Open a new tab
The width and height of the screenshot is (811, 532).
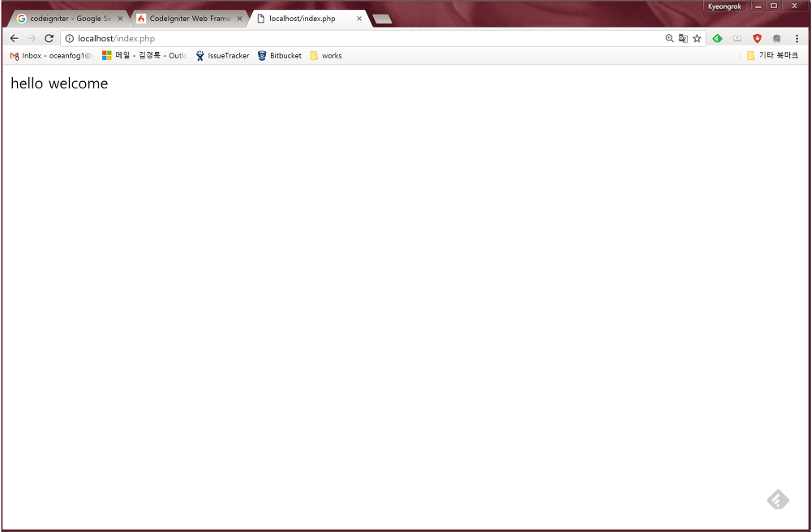point(382,19)
